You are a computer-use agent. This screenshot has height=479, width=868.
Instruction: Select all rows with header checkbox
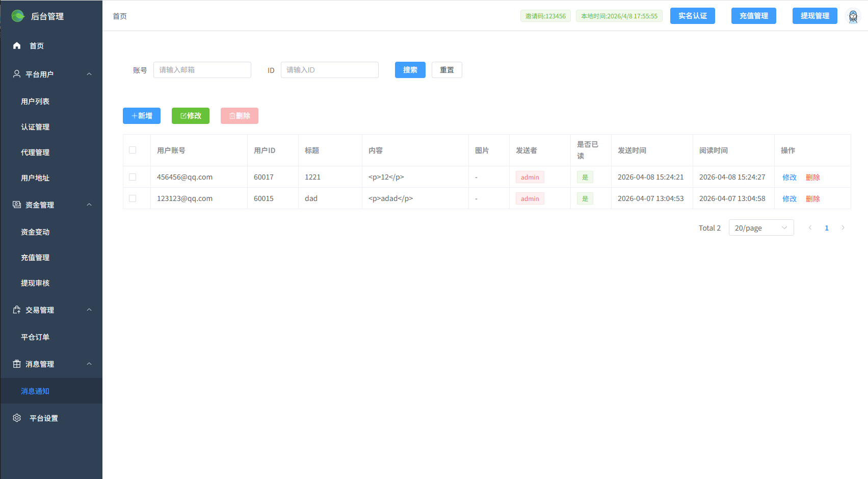(x=133, y=150)
